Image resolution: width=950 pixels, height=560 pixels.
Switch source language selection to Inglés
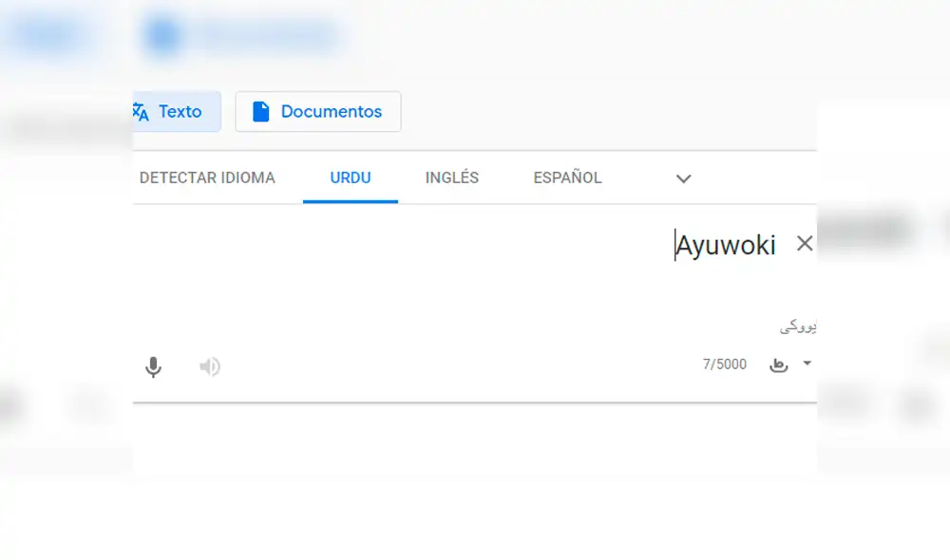(451, 177)
